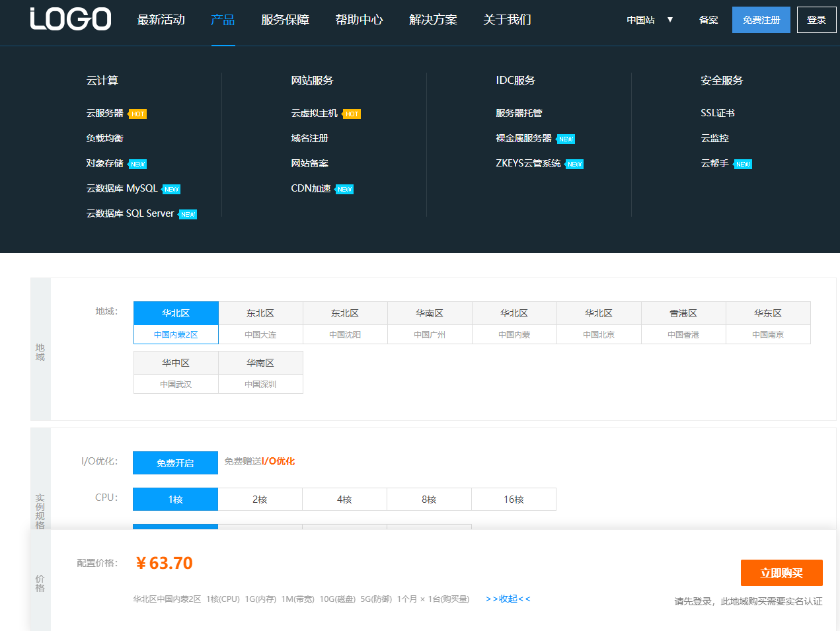Open 云数据库 SQL Server link
The height and width of the screenshot is (631, 840).
130,213
